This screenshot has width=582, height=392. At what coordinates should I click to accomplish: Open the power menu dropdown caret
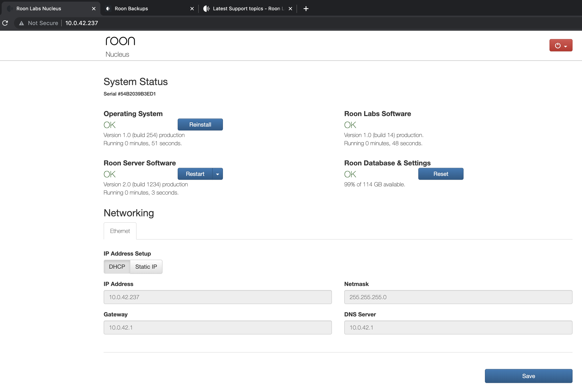click(566, 46)
